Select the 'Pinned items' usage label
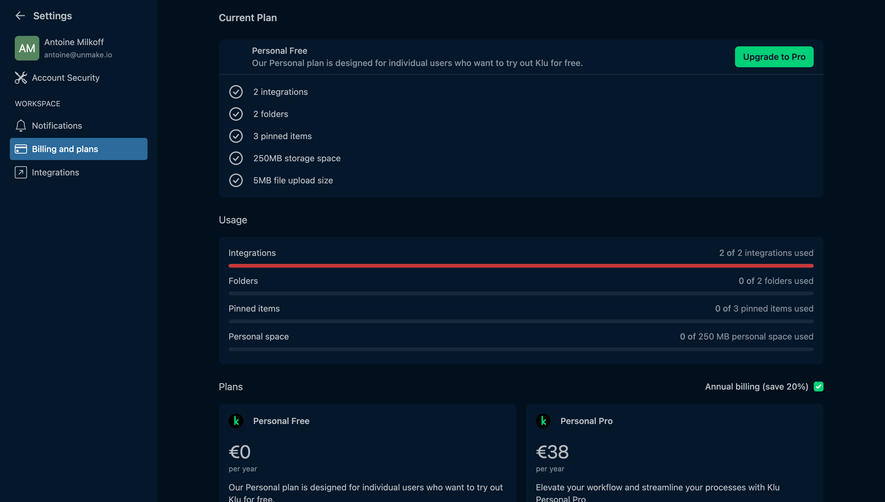 click(254, 308)
